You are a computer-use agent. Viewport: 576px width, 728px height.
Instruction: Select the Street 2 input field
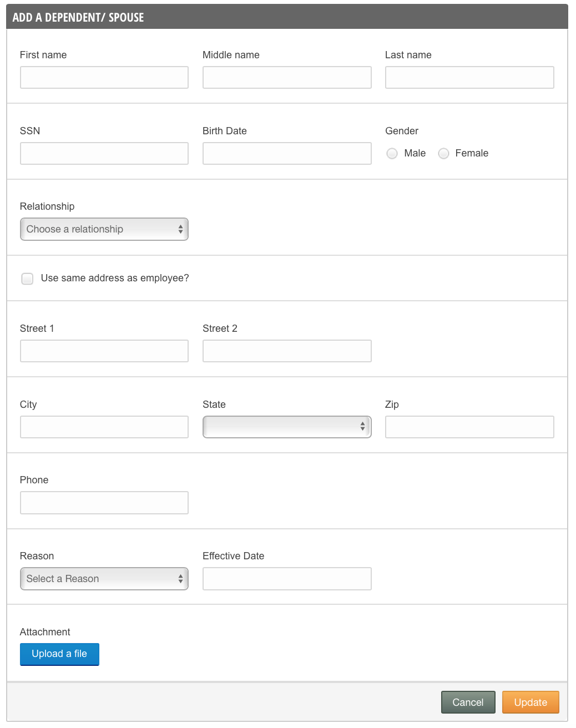point(287,351)
